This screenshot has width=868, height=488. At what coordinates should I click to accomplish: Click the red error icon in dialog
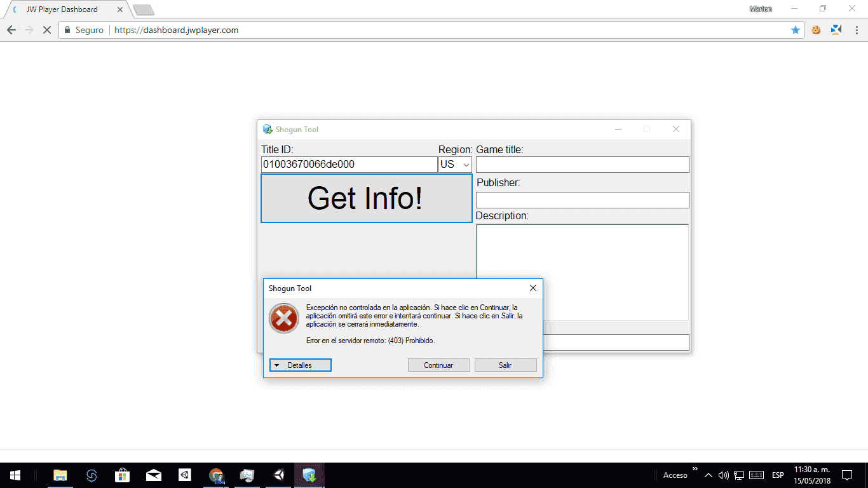(x=283, y=318)
